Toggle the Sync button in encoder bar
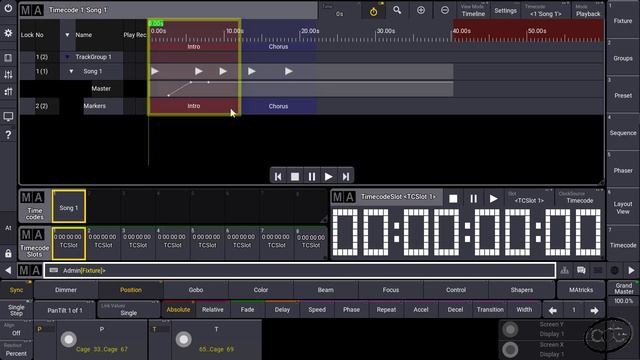The width and height of the screenshot is (640, 360). click(x=16, y=290)
